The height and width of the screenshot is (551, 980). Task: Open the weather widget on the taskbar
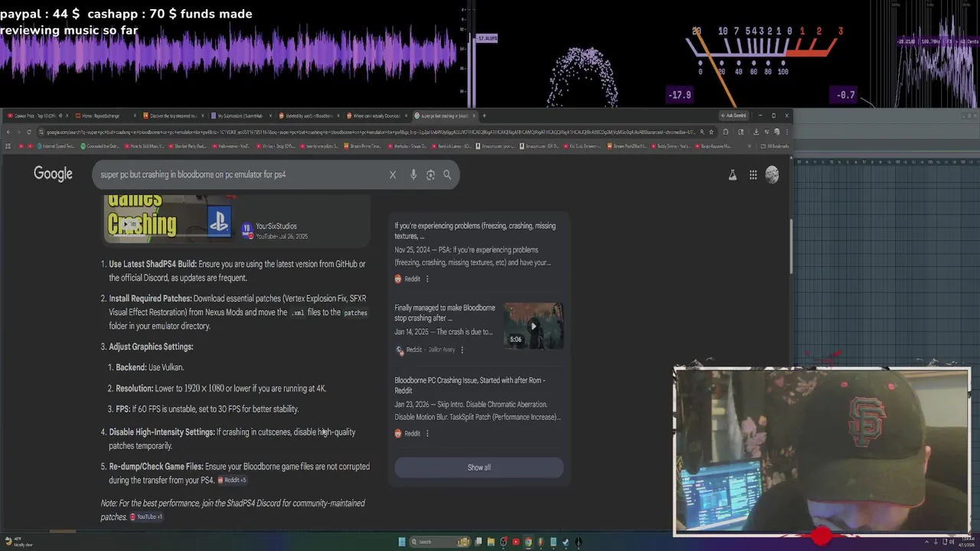[18, 542]
